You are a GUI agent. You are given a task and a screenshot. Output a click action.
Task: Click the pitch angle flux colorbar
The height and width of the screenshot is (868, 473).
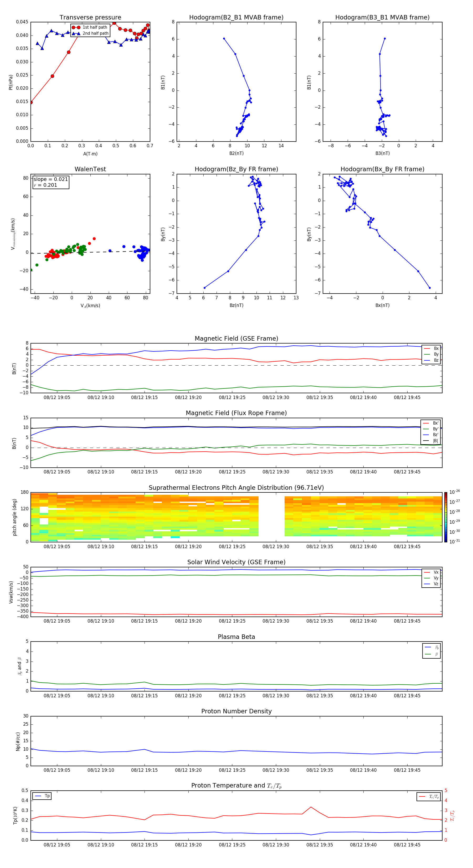coord(446,517)
